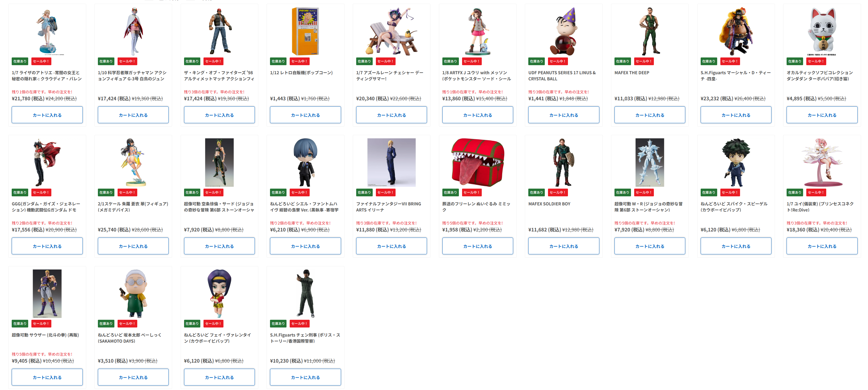Open the Nendoroid Ciel Phantomhive figure image

pos(305,162)
